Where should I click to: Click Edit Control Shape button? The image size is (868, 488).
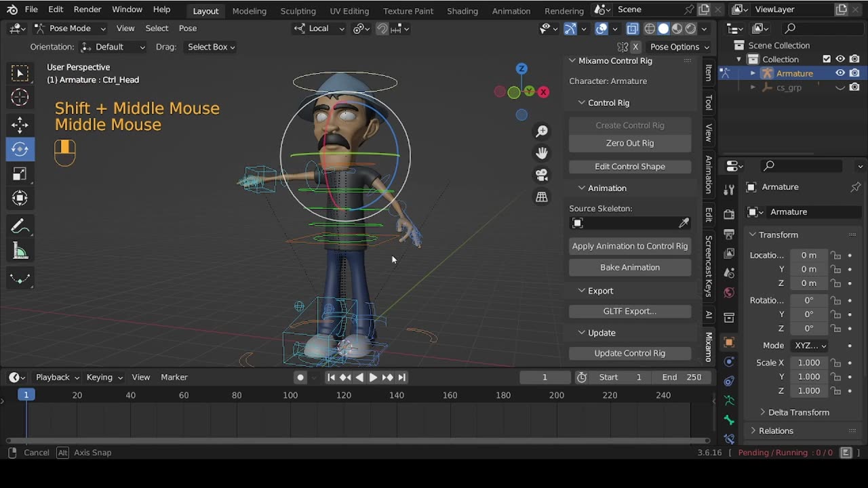pos(630,167)
